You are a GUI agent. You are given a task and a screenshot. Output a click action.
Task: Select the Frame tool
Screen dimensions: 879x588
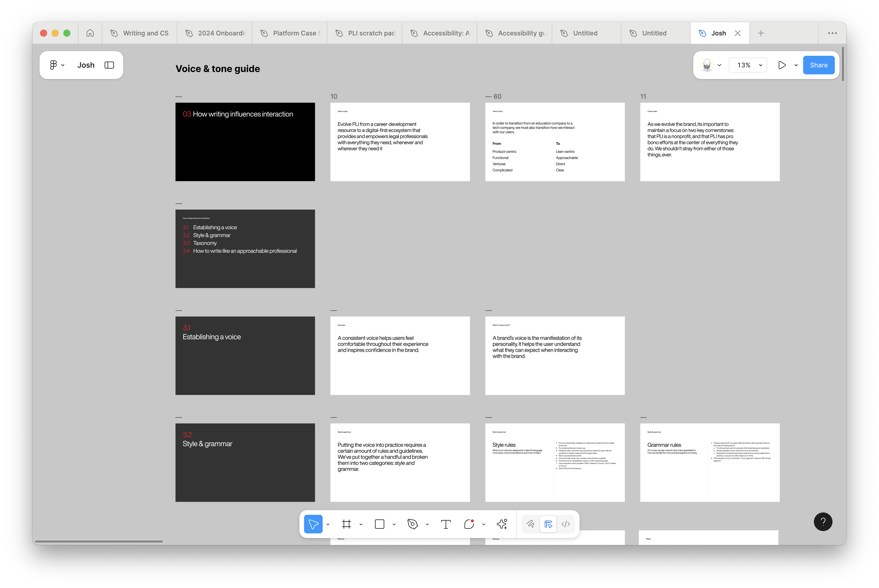point(346,524)
